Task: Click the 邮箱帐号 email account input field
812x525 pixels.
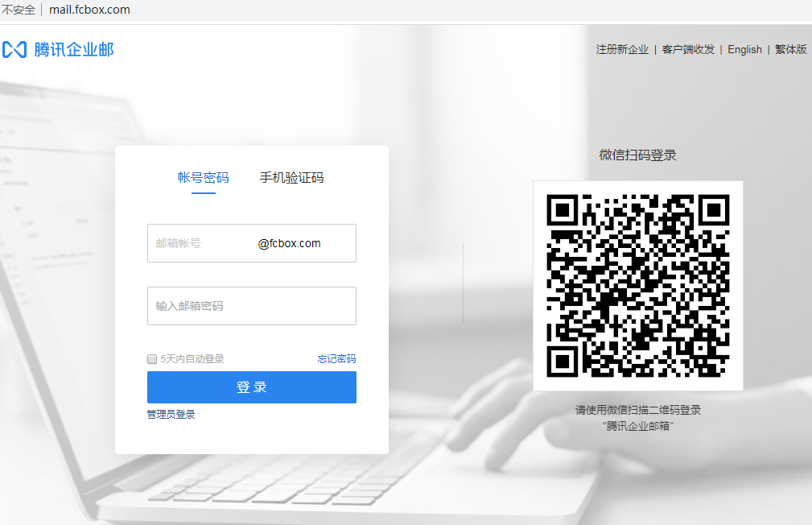Action: 201,242
